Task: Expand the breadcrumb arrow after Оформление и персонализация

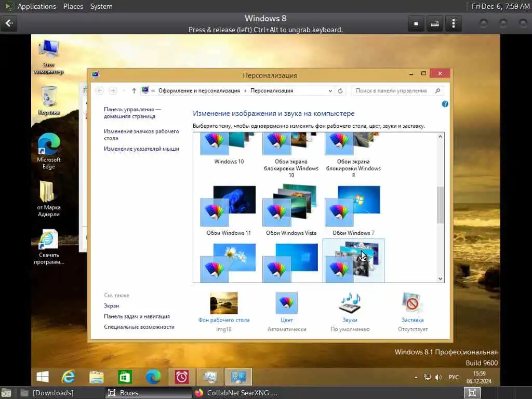Action: [245, 91]
